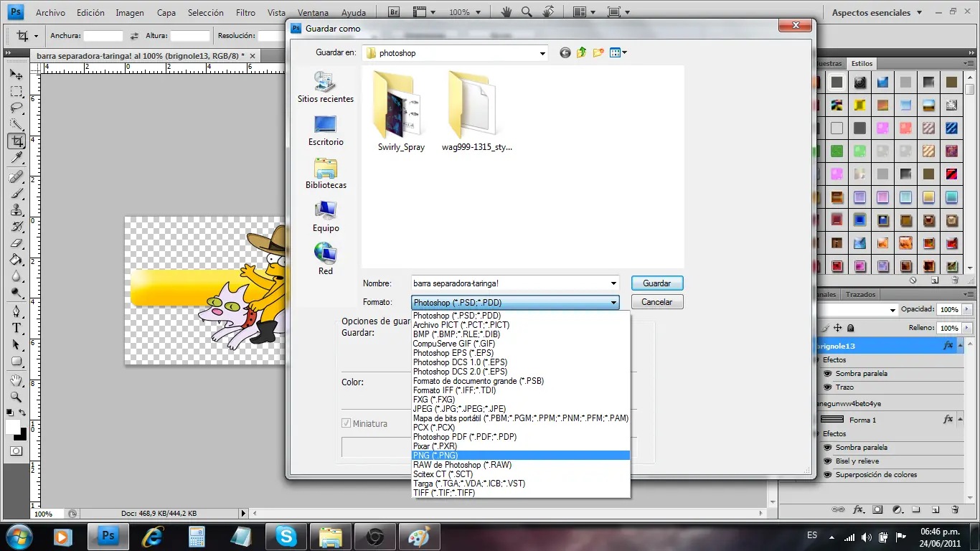The height and width of the screenshot is (551, 980).
Task: Go back to previous folder in save dialog
Action: (x=565, y=52)
